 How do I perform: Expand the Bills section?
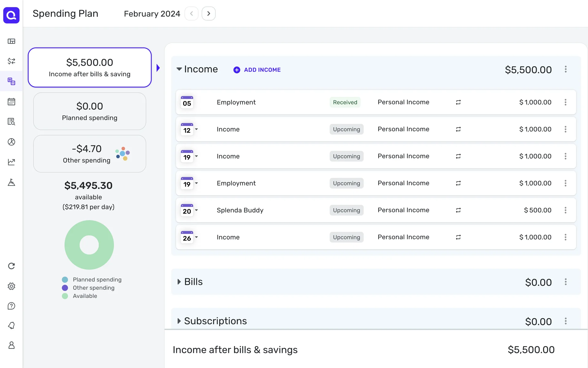(x=179, y=282)
